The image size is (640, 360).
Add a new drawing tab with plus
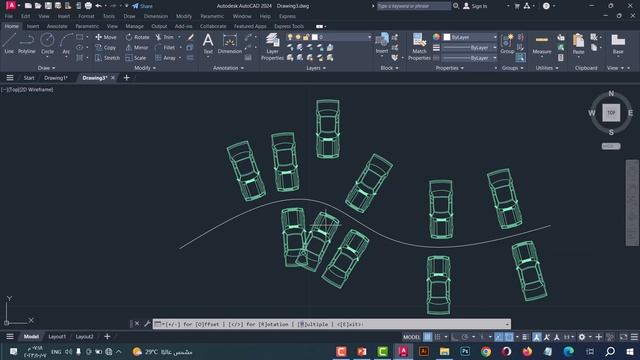(x=127, y=78)
